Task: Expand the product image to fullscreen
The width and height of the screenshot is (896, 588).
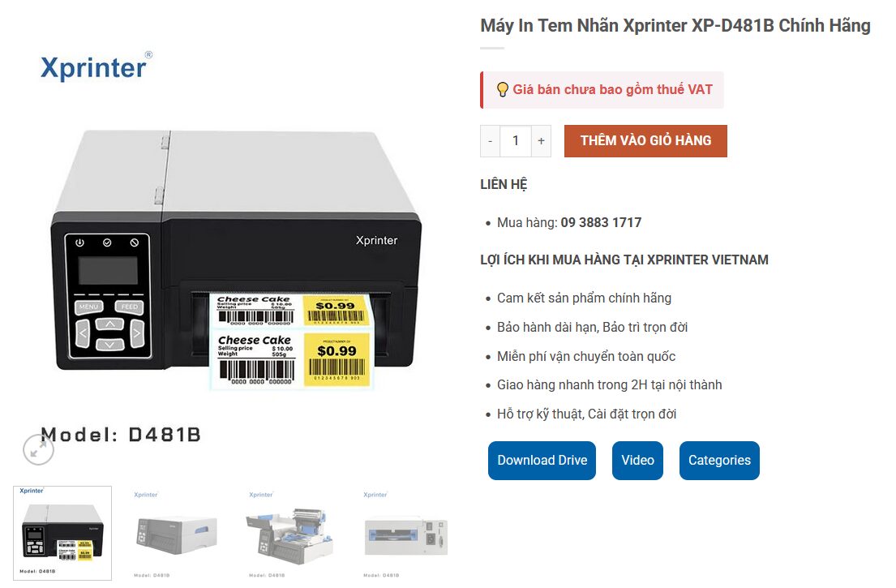Action: point(37,449)
